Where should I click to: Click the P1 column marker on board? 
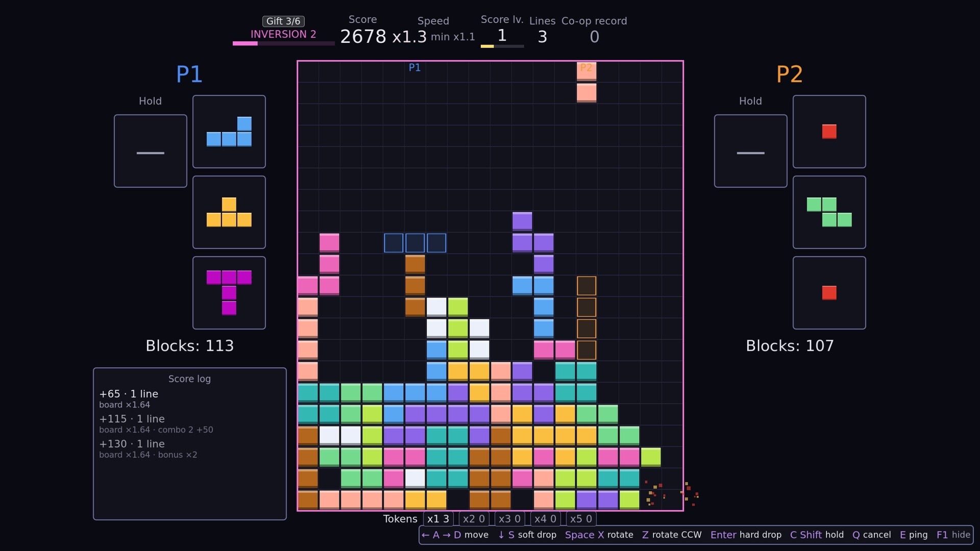pos(414,67)
